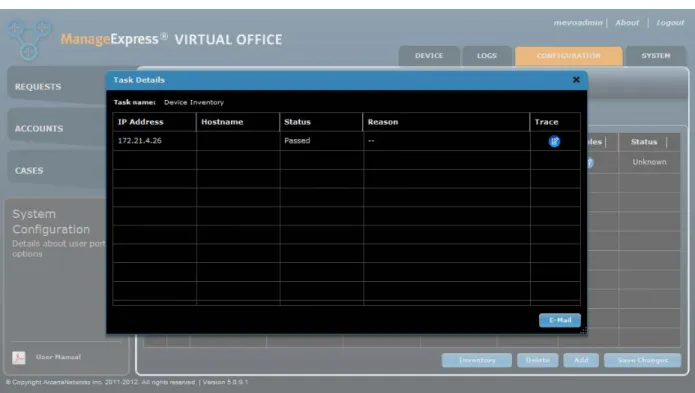Click the dialog resize grip corner
Screen dimensions: 695x393
(x=583, y=331)
